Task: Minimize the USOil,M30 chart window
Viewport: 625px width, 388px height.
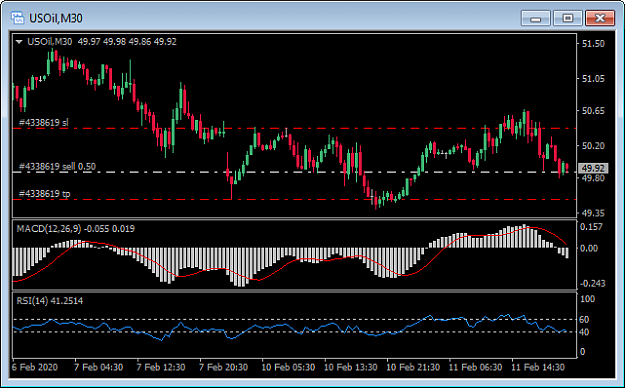Action: [x=536, y=18]
